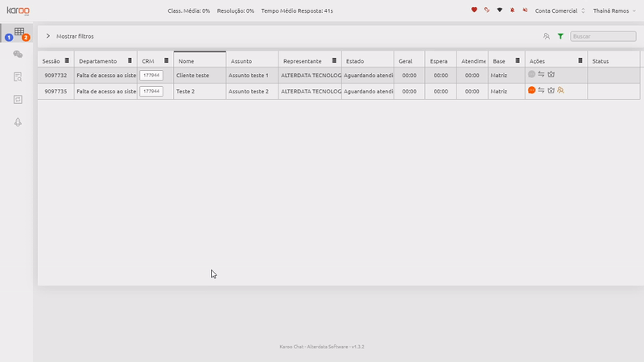Click the black wifi connection icon
The height and width of the screenshot is (362, 644).
coord(499,10)
